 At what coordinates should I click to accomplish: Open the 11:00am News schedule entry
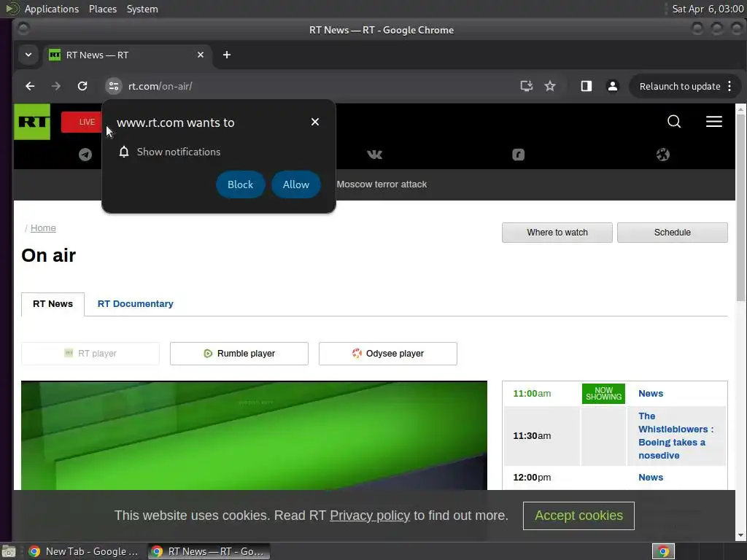(650, 393)
